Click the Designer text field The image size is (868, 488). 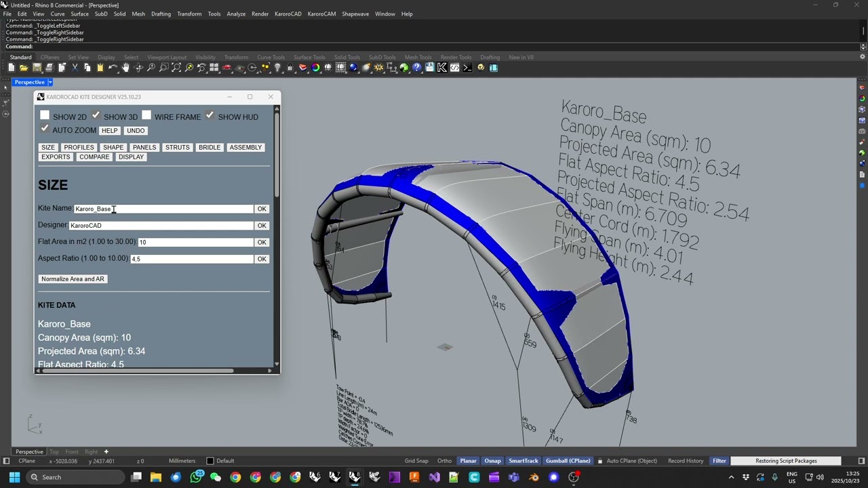tap(161, 226)
